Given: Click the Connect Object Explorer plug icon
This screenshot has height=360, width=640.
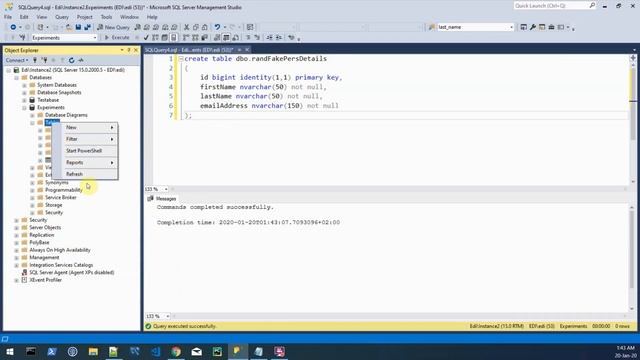Looking at the screenshot, I should (35, 60).
